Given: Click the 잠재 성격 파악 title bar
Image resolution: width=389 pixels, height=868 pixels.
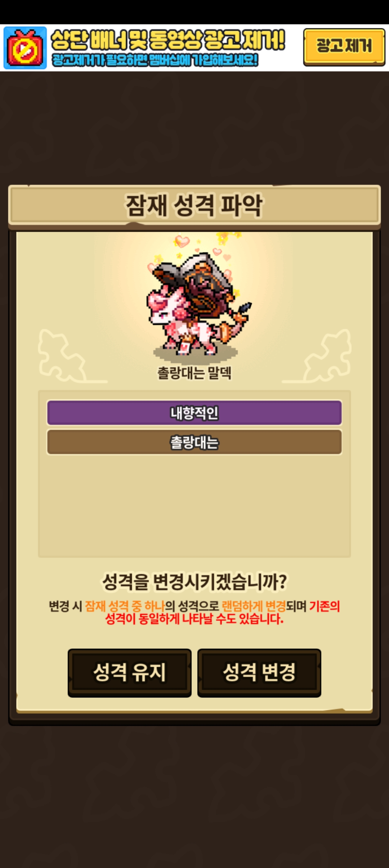Looking at the screenshot, I should (x=194, y=206).
